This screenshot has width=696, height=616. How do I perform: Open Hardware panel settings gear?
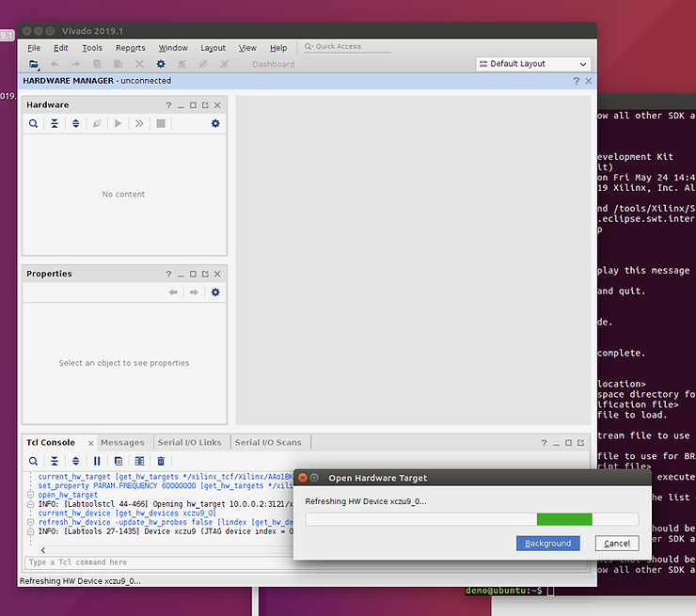coord(215,123)
